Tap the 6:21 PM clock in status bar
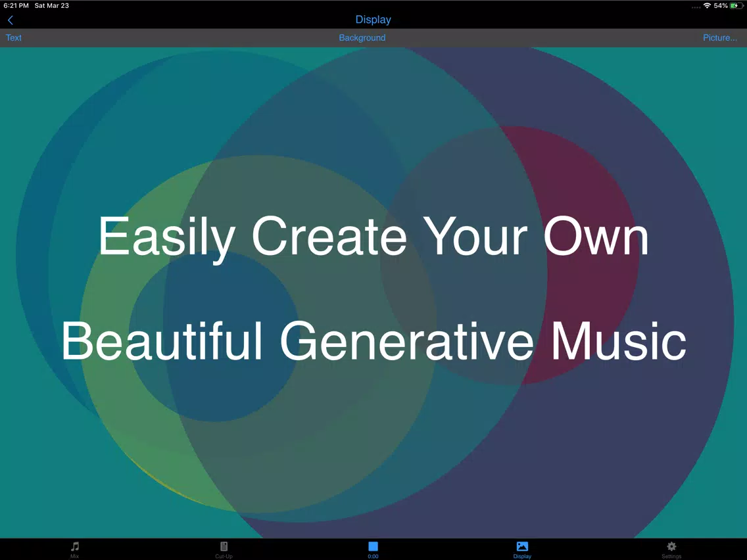Screen dimensions: 747x560 [16, 6]
